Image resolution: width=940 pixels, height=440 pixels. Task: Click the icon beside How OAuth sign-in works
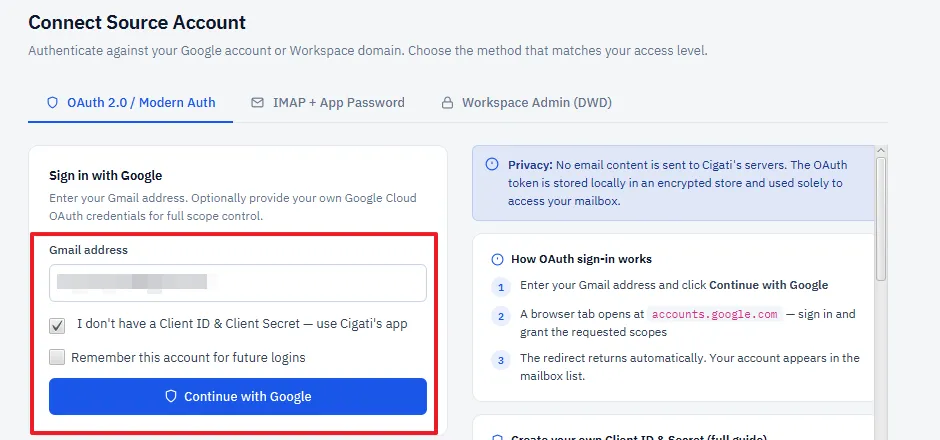(497, 260)
